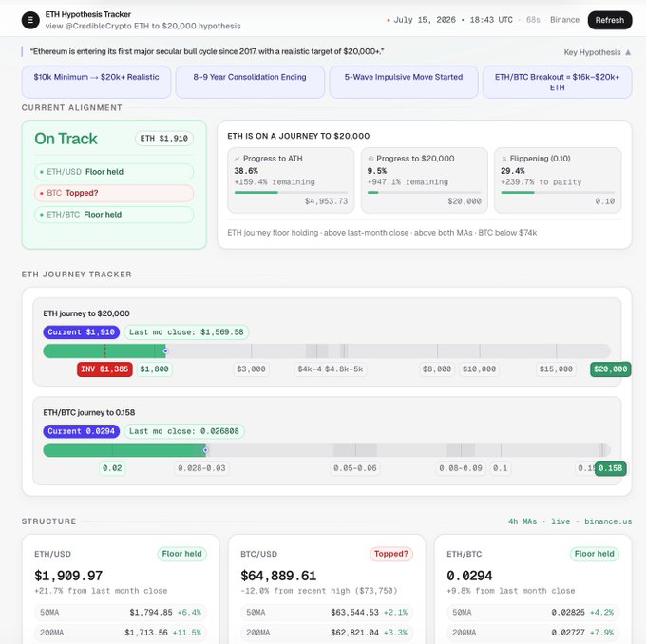646x644 pixels.
Task: Click the BTC/USD 200MA row
Action: (x=327, y=633)
